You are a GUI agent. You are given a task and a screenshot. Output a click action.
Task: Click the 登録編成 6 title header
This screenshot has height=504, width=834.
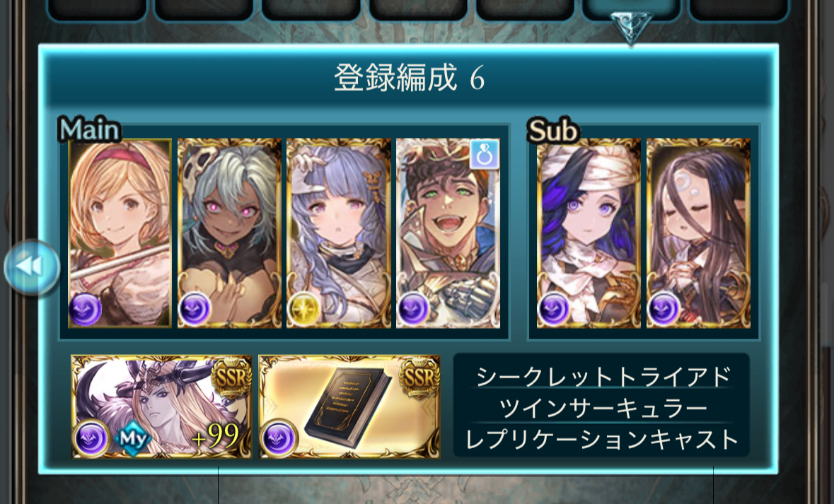409,78
